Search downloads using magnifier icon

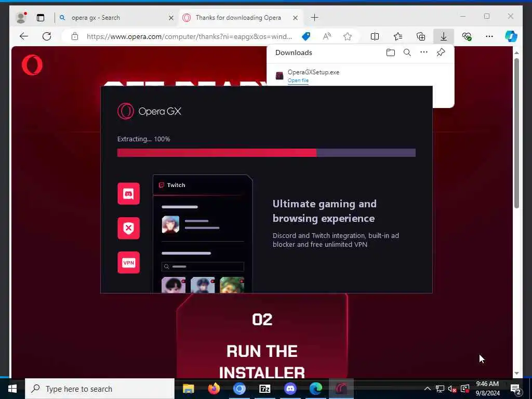407,52
